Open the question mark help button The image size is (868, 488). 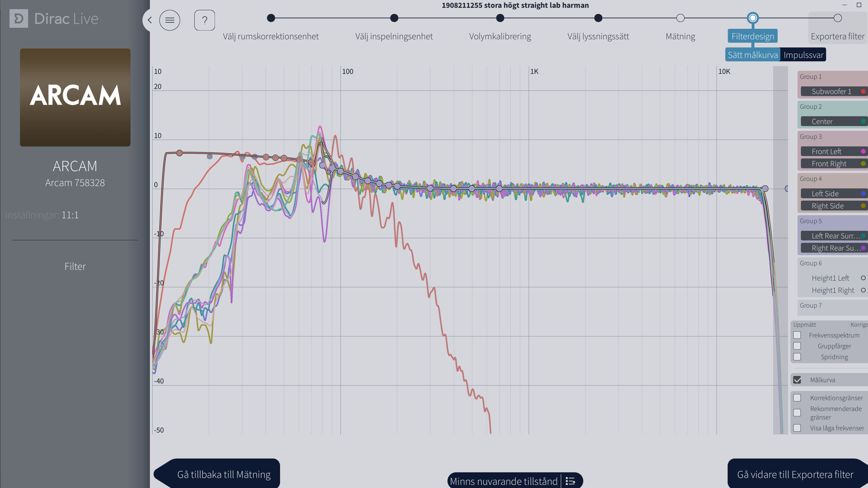[x=204, y=20]
